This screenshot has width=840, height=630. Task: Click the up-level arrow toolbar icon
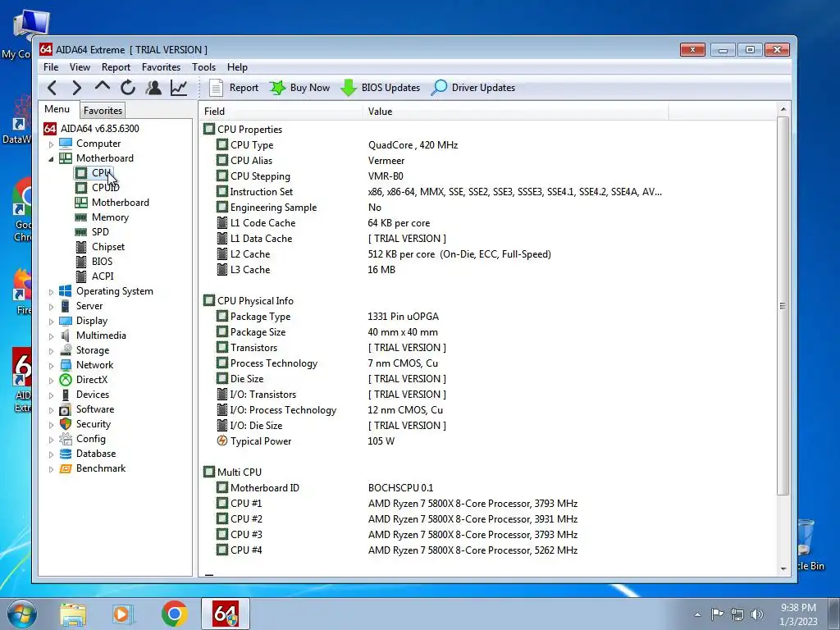coord(103,87)
